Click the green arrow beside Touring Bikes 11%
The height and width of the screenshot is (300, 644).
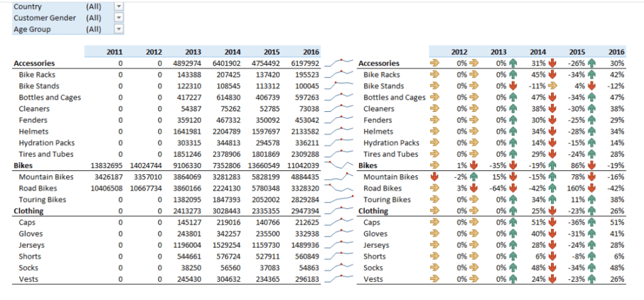(552, 199)
